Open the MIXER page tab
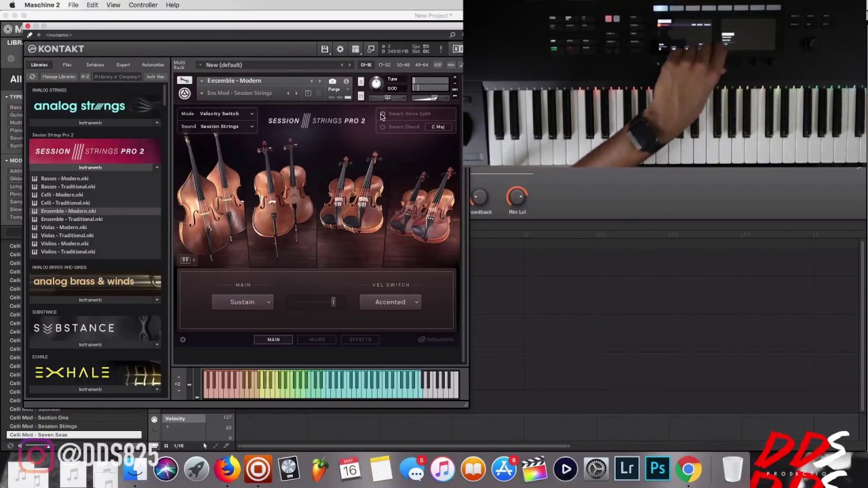 pos(317,340)
